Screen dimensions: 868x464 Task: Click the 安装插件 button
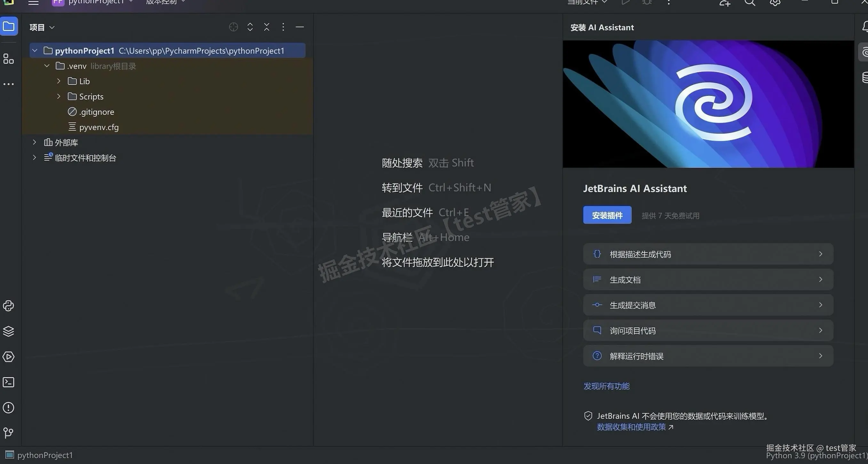[607, 215]
